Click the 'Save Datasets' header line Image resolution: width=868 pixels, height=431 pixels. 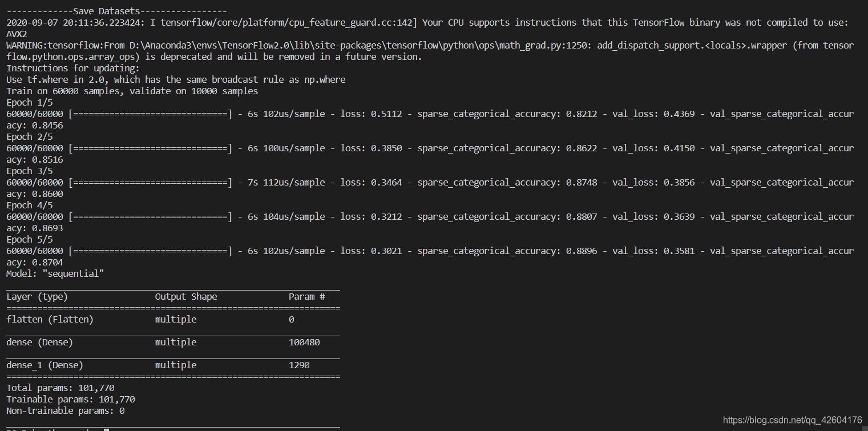[x=116, y=11]
